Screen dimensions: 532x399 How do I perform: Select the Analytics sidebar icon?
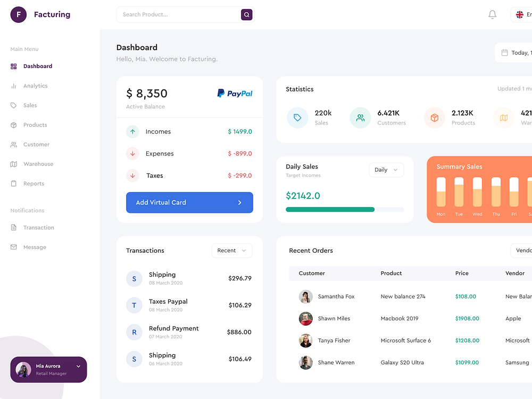click(x=13, y=86)
